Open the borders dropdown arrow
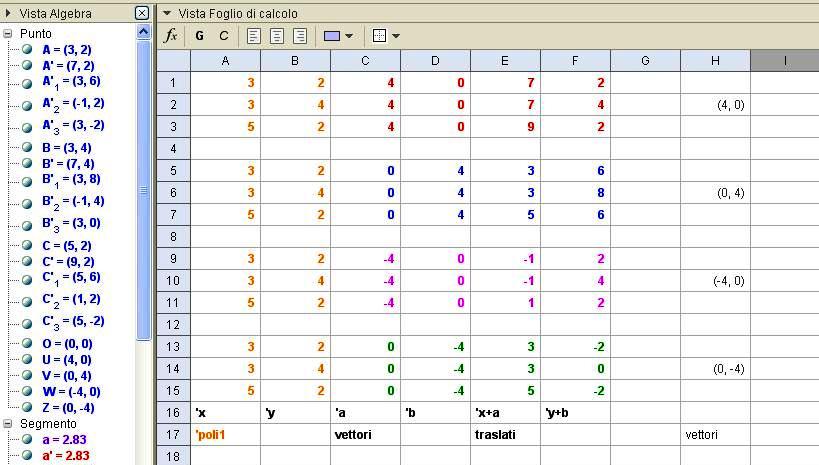Viewport: 819px width, 465px height. click(396, 36)
